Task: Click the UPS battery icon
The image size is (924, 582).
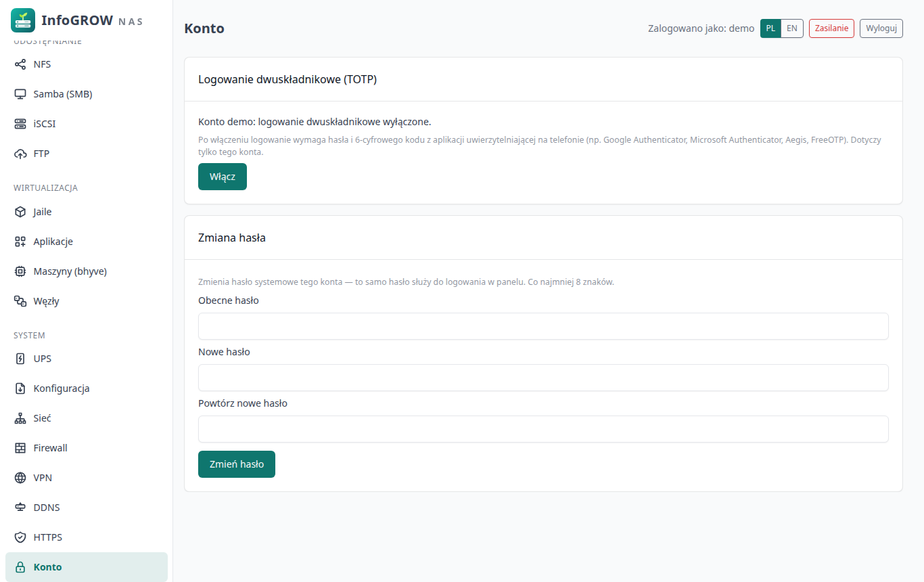Action: (20, 359)
